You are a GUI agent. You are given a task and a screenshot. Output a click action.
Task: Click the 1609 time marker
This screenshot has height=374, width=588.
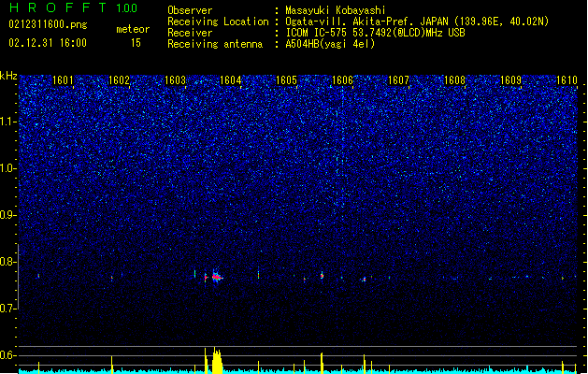[510, 80]
